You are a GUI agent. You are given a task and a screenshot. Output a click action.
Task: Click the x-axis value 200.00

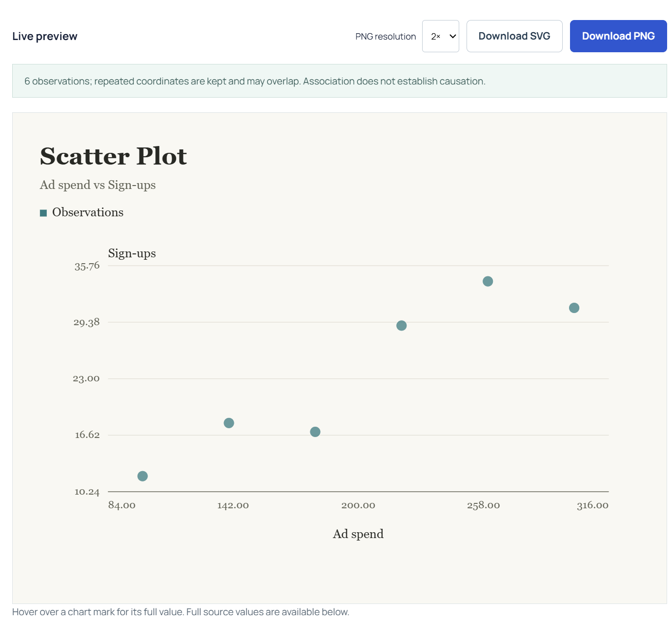click(358, 505)
